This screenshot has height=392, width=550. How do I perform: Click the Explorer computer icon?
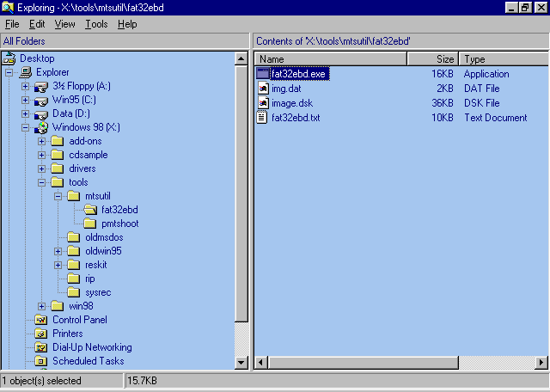[26, 72]
